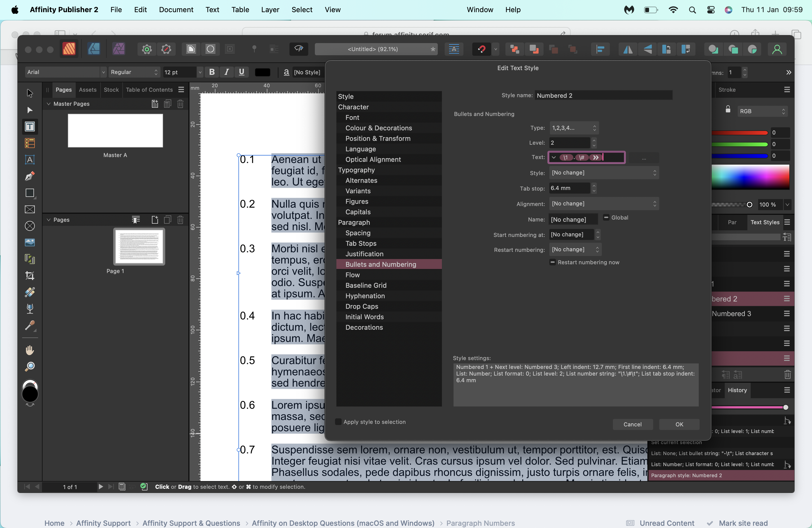
Task: Click the Preflight status icon in status bar
Action: coord(144,487)
